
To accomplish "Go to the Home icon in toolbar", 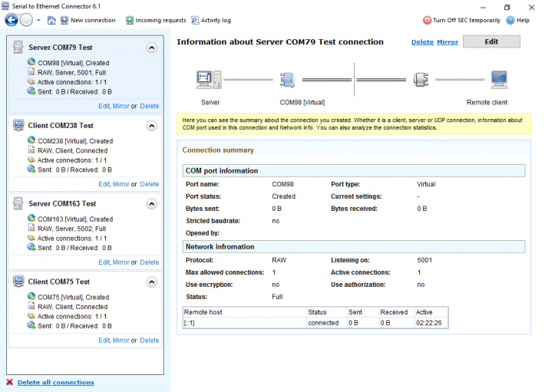I will pos(51,20).
